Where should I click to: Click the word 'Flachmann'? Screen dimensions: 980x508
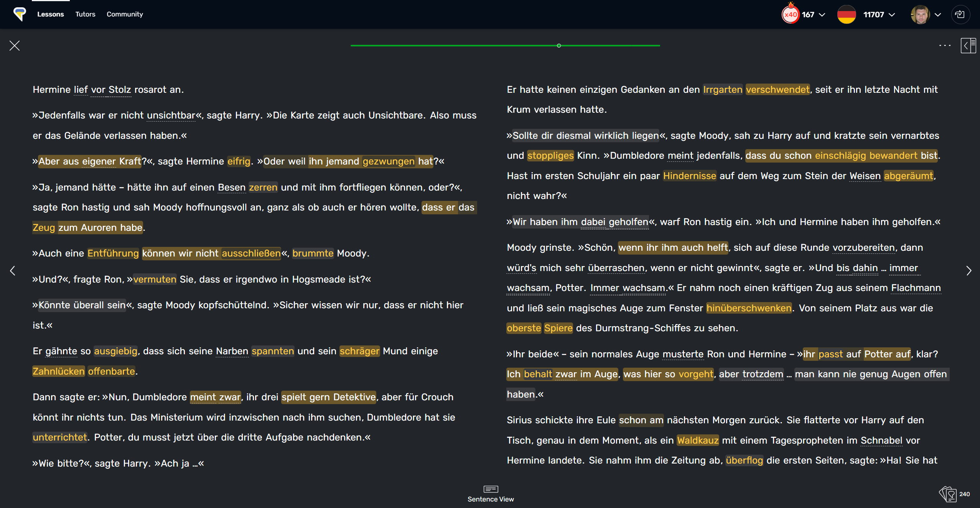click(x=916, y=288)
